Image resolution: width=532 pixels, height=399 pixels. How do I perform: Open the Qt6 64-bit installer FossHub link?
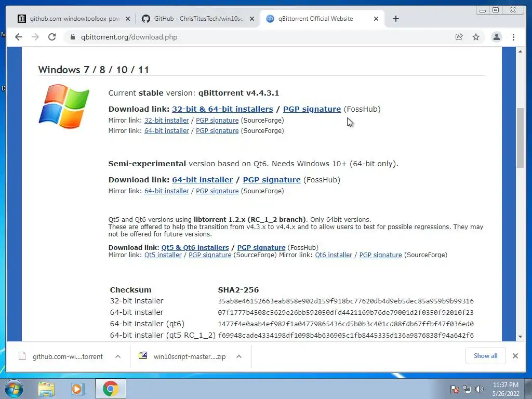click(202, 179)
